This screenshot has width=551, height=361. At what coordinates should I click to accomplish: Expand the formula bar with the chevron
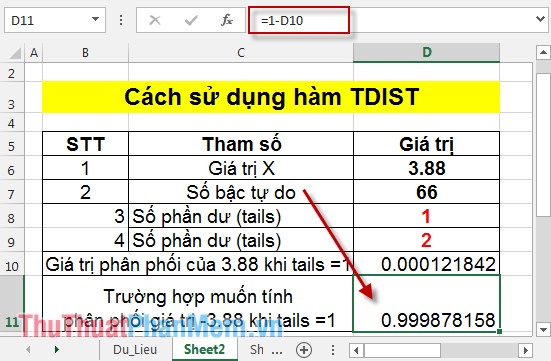point(541,19)
